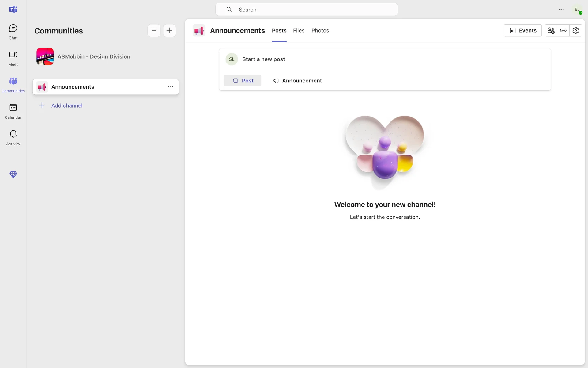Click the premium diamond icon

[13, 174]
